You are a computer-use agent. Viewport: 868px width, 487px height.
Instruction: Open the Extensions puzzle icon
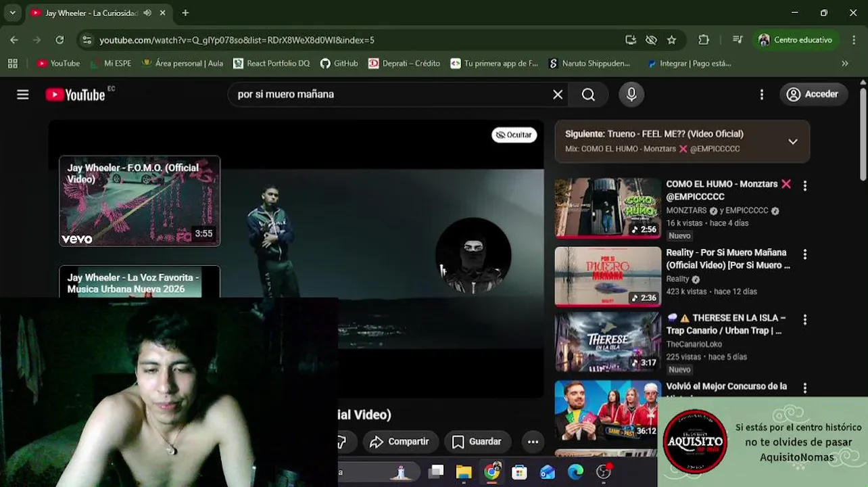(704, 40)
